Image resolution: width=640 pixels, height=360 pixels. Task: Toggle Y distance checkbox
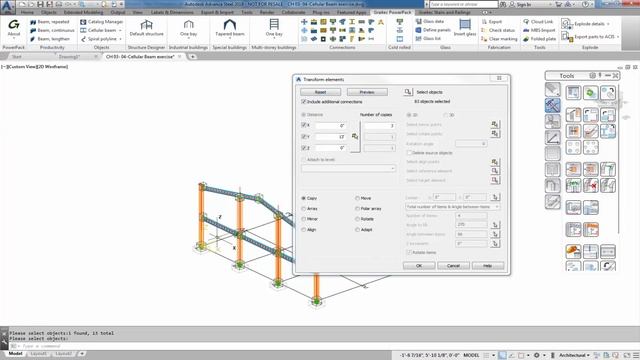[303, 136]
